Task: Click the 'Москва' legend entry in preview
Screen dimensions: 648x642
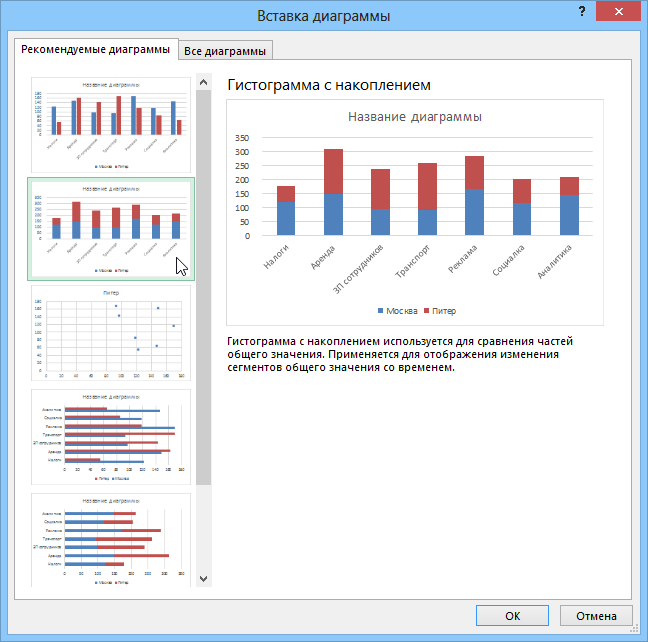Action: point(398,311)
